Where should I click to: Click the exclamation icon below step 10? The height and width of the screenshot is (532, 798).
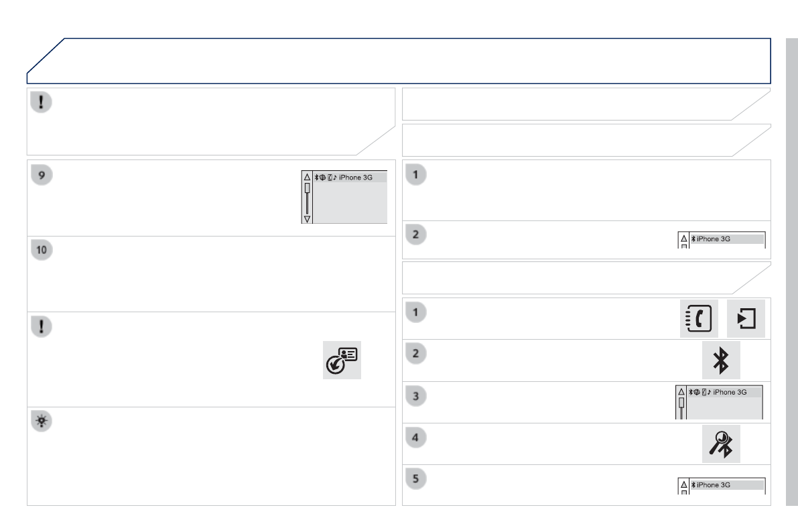click(x=40, y=326)
